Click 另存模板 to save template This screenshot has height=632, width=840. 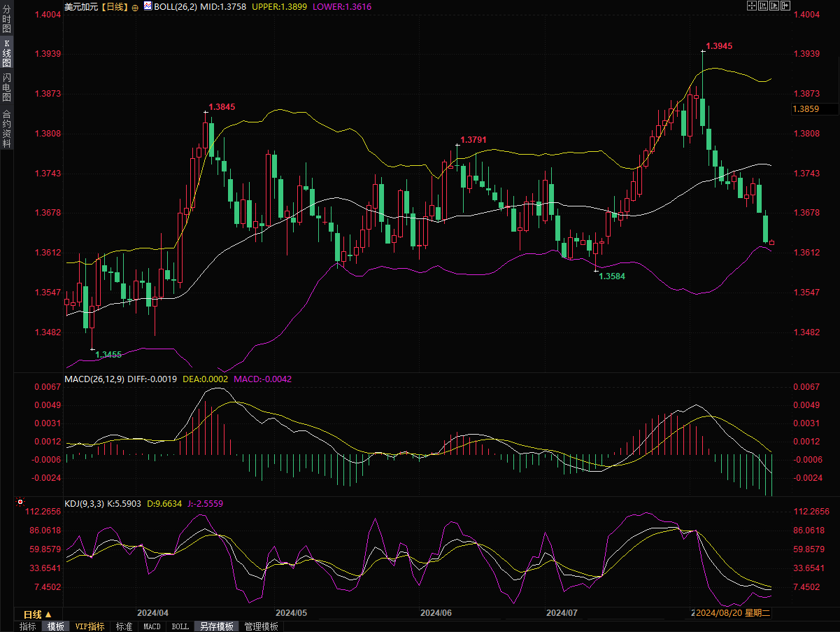click(216, 626)
